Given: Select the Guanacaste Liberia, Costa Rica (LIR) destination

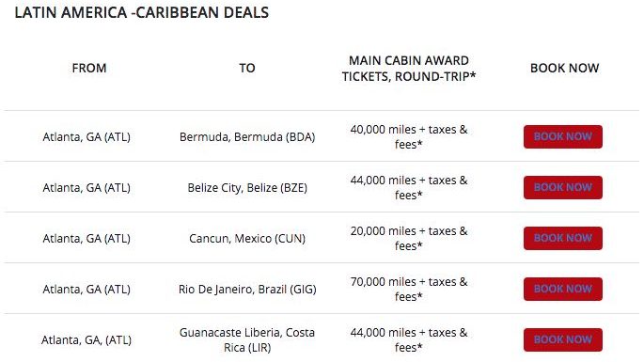Looking at the screenshot, I should pyautogui.click(x=247, y=339).
